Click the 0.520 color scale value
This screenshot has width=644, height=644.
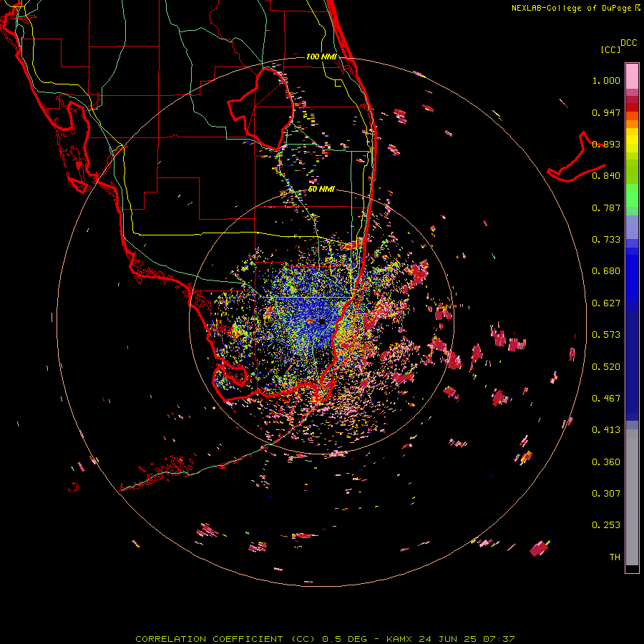[606, 367]
